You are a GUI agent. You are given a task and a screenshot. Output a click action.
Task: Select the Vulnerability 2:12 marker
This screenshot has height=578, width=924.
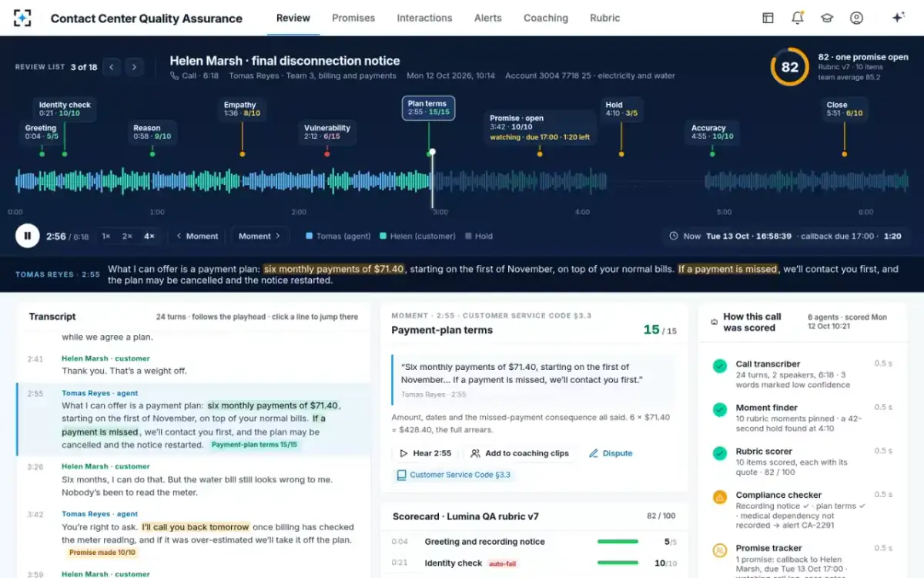point(327,133)
